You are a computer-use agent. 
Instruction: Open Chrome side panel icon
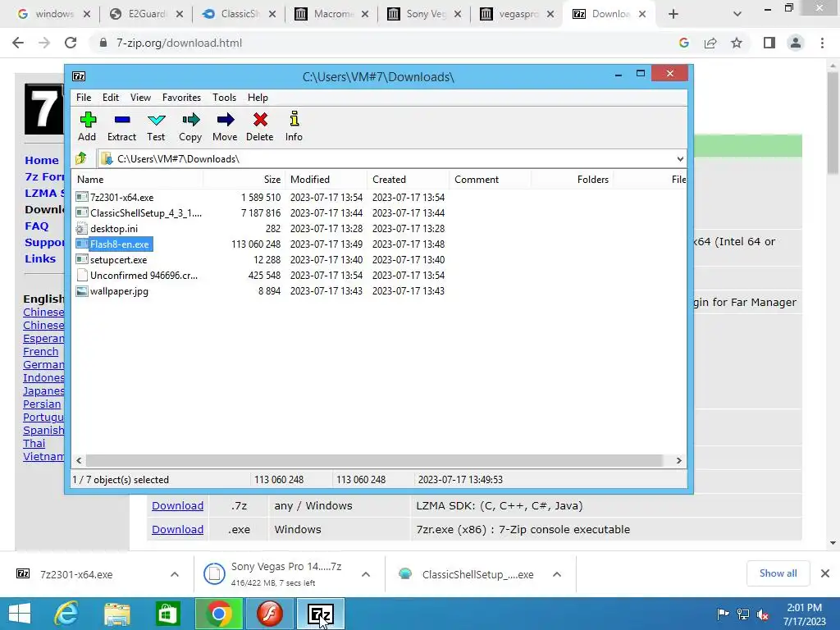[x=769, y=43]
